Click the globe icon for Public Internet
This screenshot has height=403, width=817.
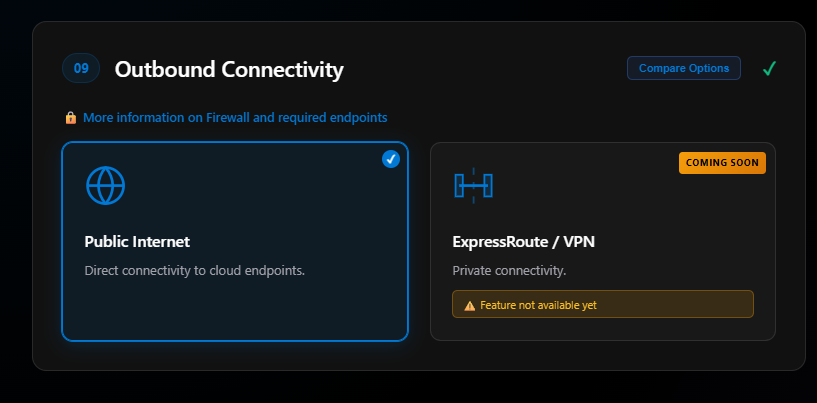click(x=105, y=186)
